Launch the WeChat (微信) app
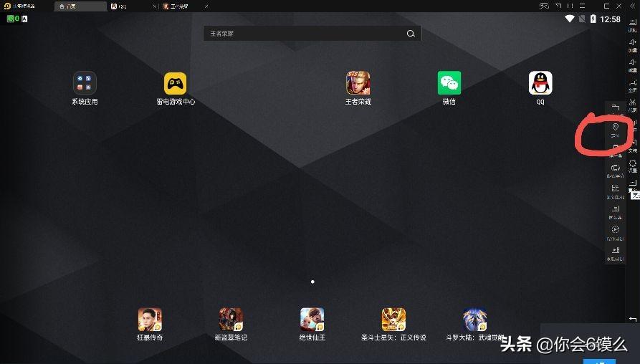This screenshot has width=640, height=364. (x=449, y=84)
